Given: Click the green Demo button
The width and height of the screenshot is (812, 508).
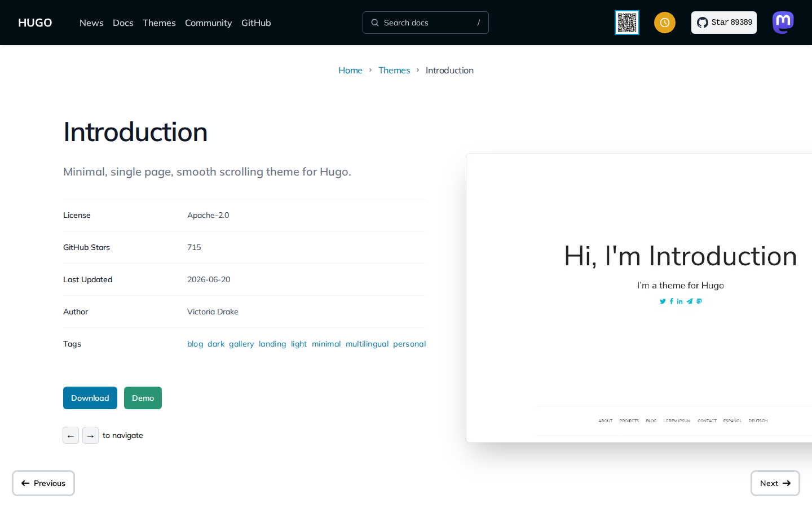Looking at the screenshot, I should click(143, 398).
